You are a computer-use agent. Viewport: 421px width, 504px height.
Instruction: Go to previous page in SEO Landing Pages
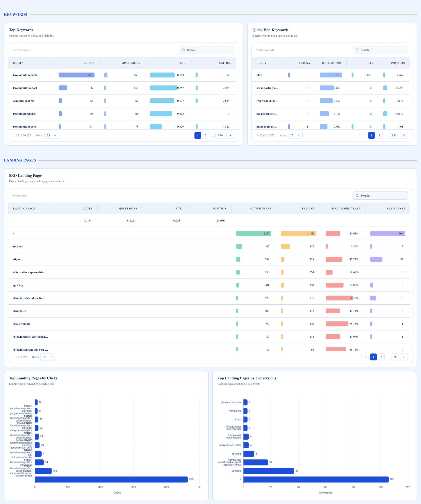pyautogui.click(x=365, y=357)
